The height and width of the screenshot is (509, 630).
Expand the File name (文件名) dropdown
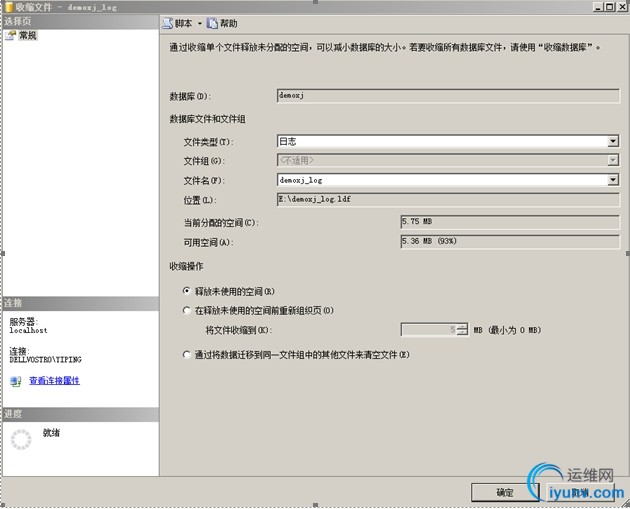(613, 180)
